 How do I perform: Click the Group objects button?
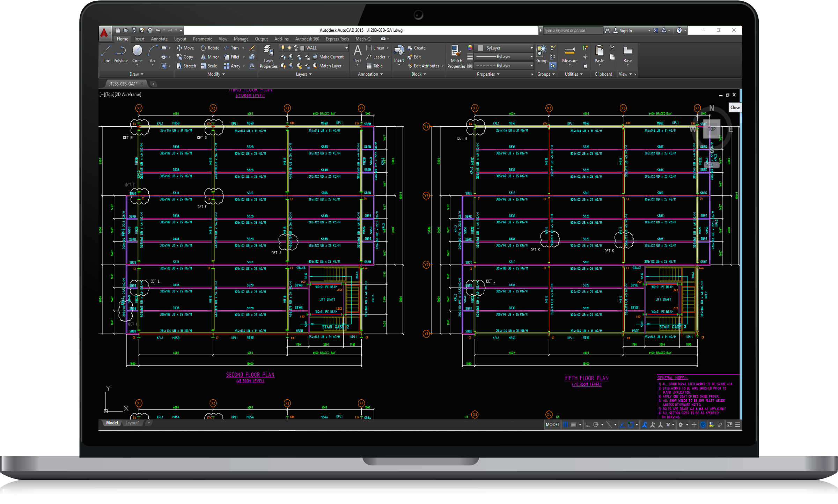tap(542, 54)
